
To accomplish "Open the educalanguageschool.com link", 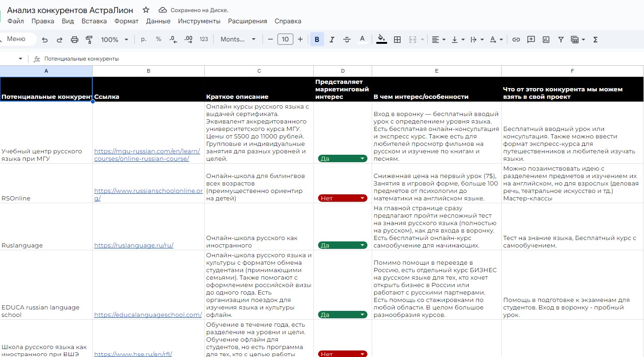I will [148, 315].
